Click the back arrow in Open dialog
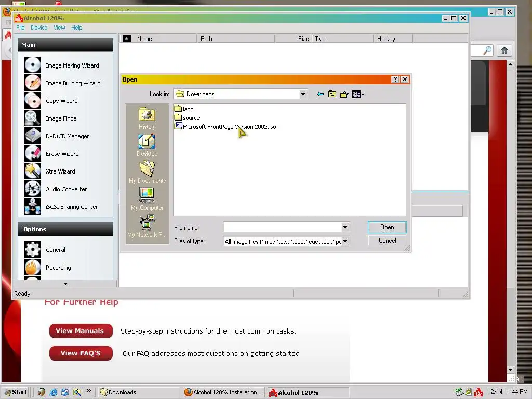Image resolution: width=532 pixels, height=399 pixels. (320, 94)
